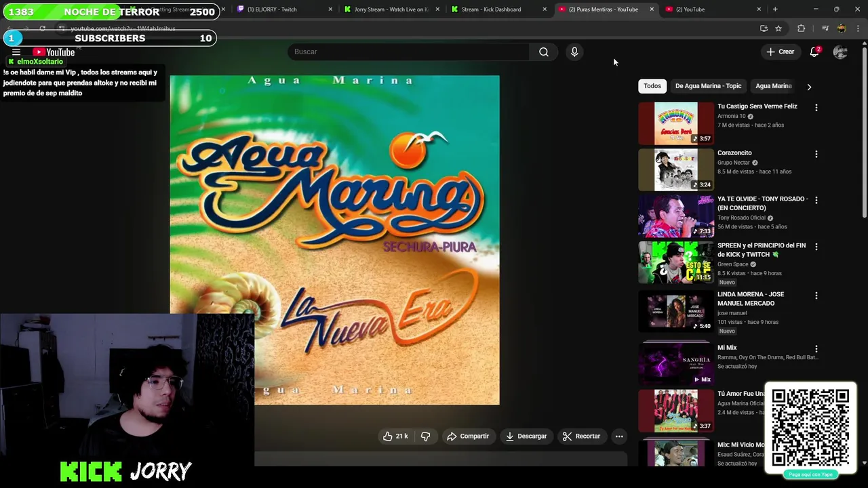The width and height of the screenshot is (868, 488).
Task: Start voice search with the microphone
Action: tap(574, 52)
